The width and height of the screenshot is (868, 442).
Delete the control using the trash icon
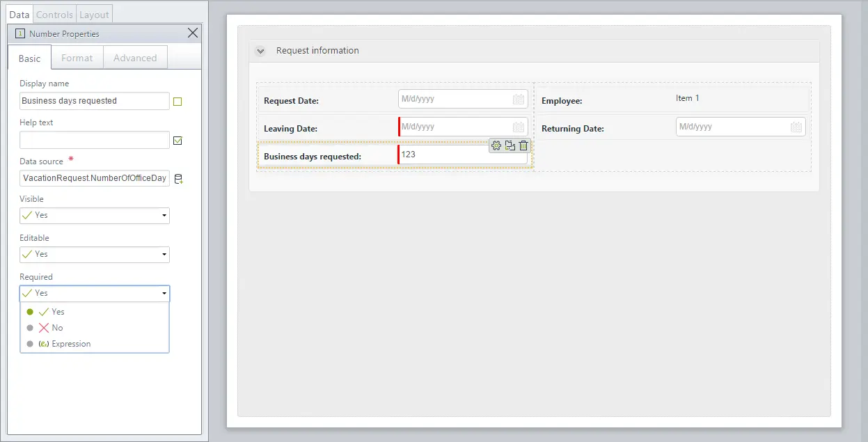[x=523, y=145]
